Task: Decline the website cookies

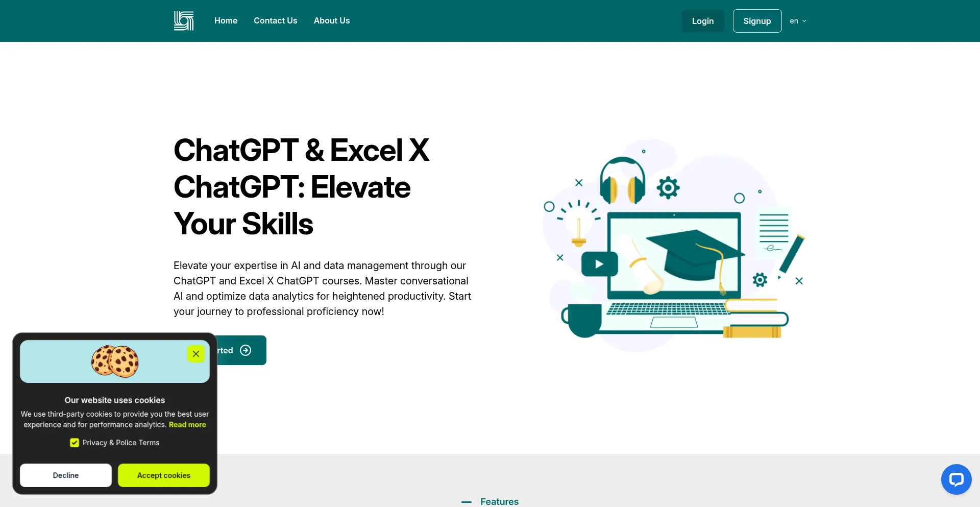Action: point(66,475)
